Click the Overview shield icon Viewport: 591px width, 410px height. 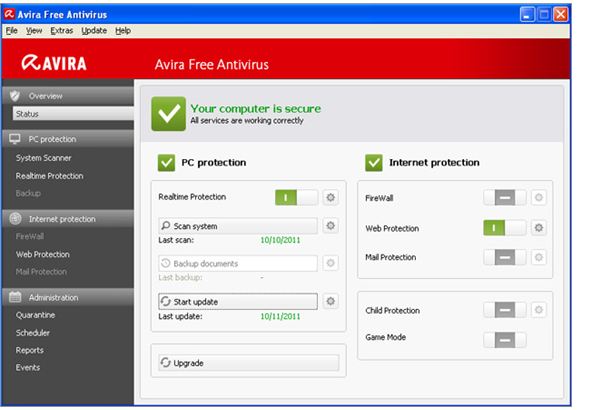pyautogui.click(x=15, y=96)
